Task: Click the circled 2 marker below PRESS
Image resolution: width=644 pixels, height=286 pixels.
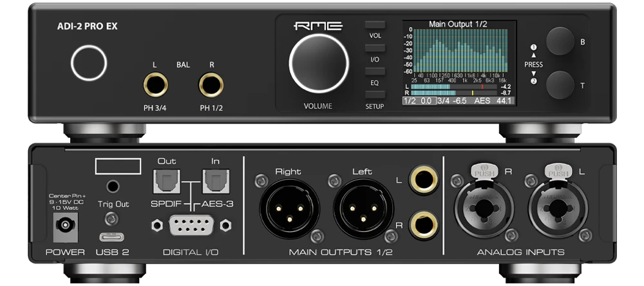Action: click(533, 81)
